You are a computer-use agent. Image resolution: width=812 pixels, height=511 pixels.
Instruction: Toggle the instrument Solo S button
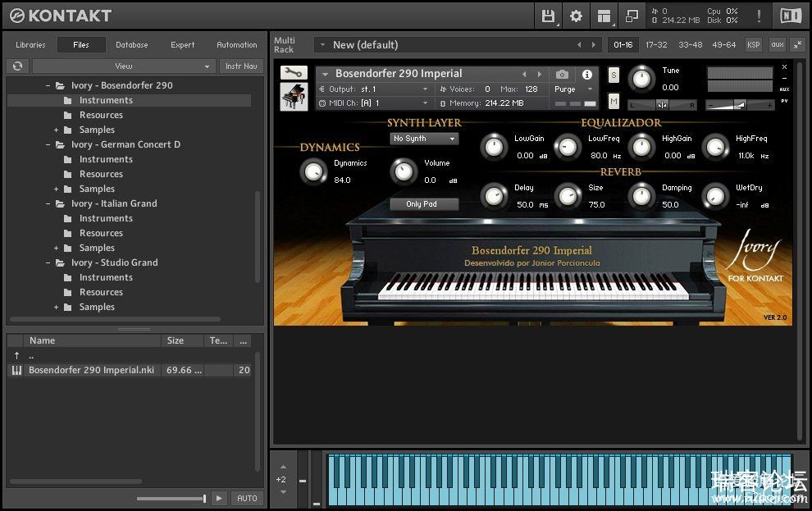click(x=614, y=75)
